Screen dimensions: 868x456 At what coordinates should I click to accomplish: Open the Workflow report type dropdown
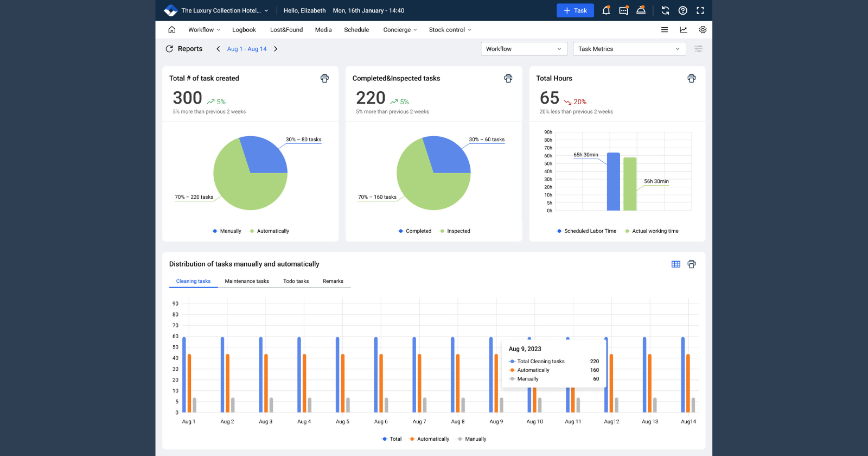(524, 49)
